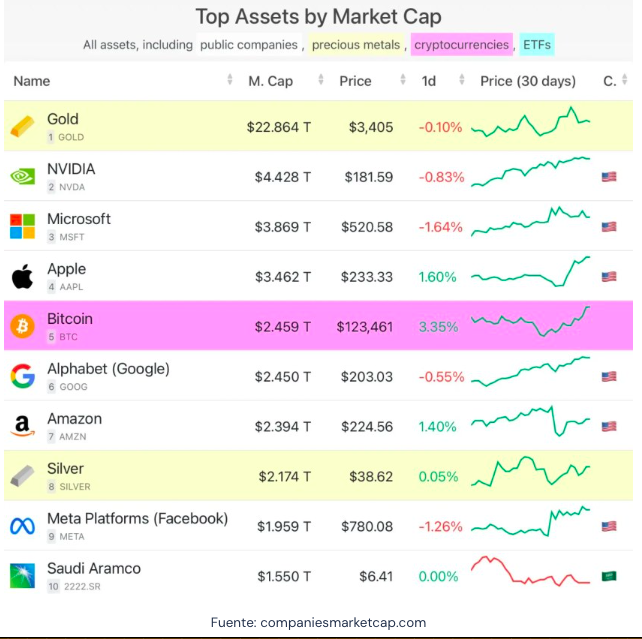Select the cryptocurrencies filter tag

coord(461,45)
